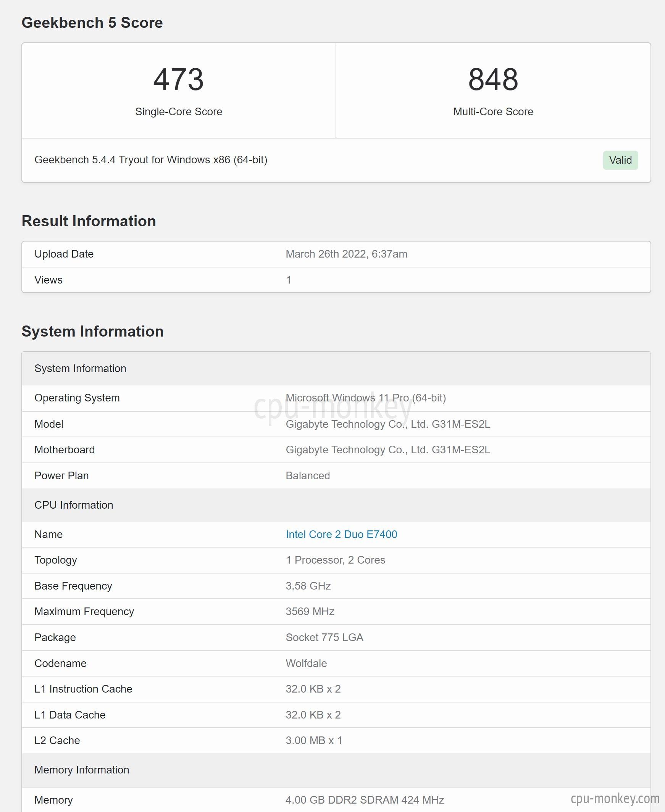Select the Wolfdale codename value

[x=306, y=663]
